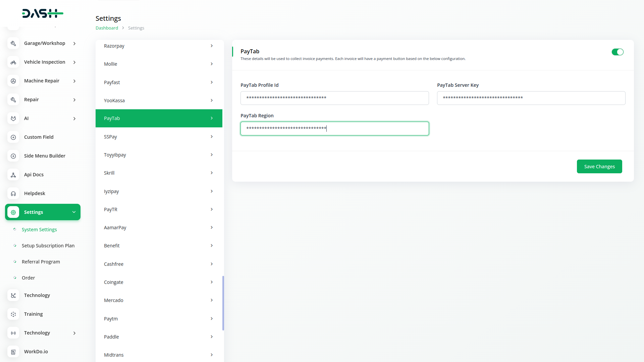Viewport: 644px width, 362px height.
Task: Open System Settings submenu item
Action: [x=39, y=230]
